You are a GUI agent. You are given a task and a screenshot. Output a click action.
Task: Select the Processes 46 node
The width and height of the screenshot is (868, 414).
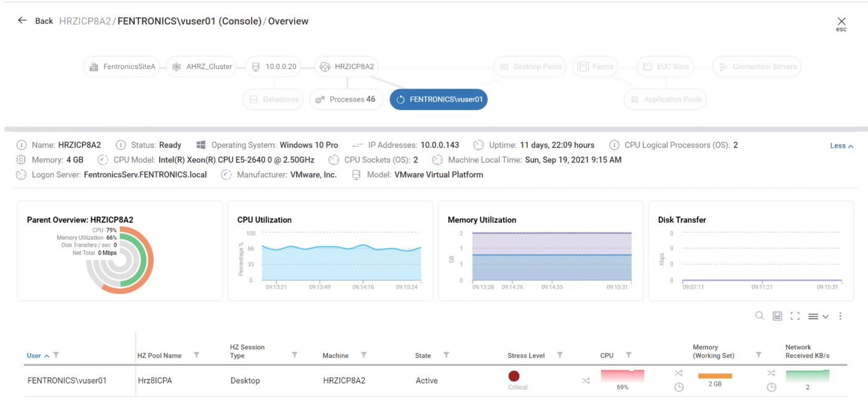346,99
